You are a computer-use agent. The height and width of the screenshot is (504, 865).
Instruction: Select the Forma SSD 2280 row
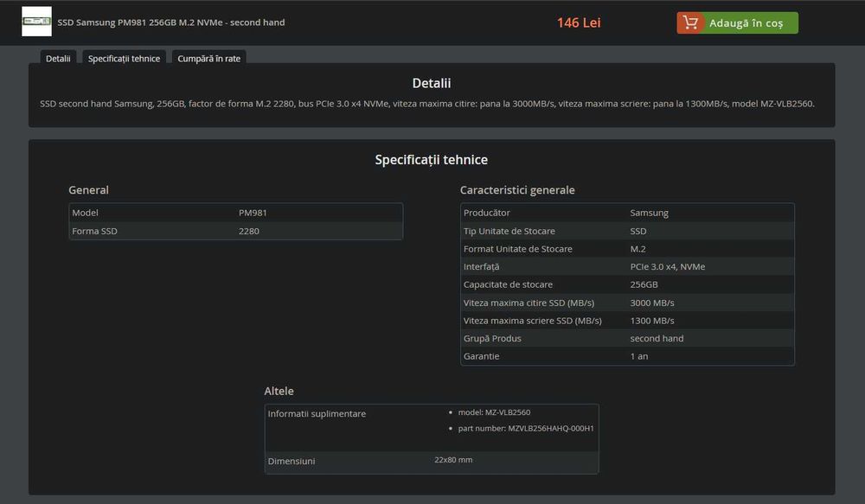(235, 231)
